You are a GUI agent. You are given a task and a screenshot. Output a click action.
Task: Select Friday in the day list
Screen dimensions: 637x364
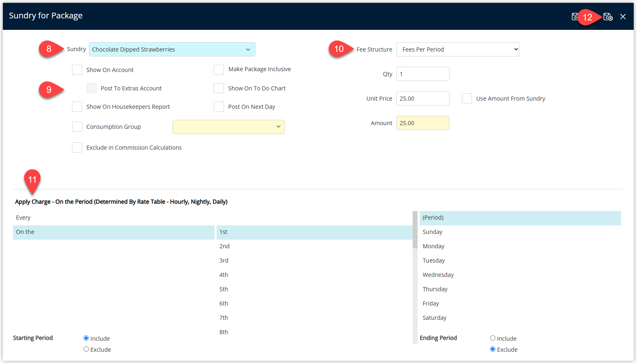tap(520, 304)
